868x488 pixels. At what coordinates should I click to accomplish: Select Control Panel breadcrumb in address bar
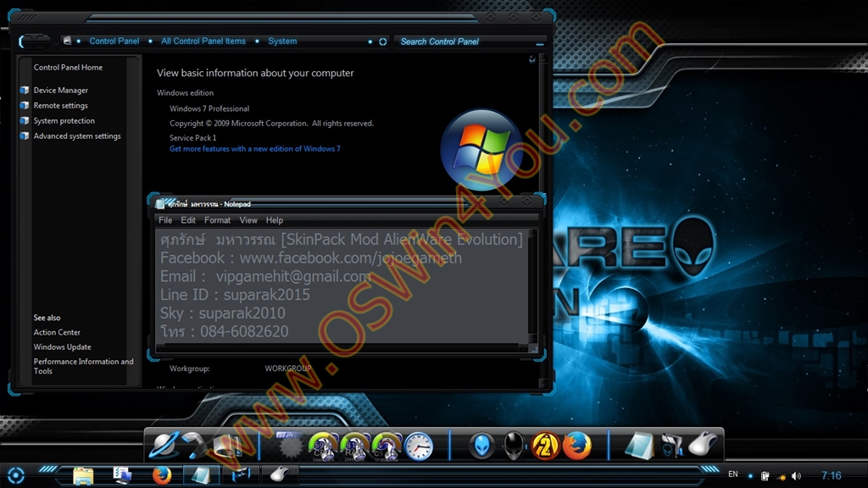(114, 41)
